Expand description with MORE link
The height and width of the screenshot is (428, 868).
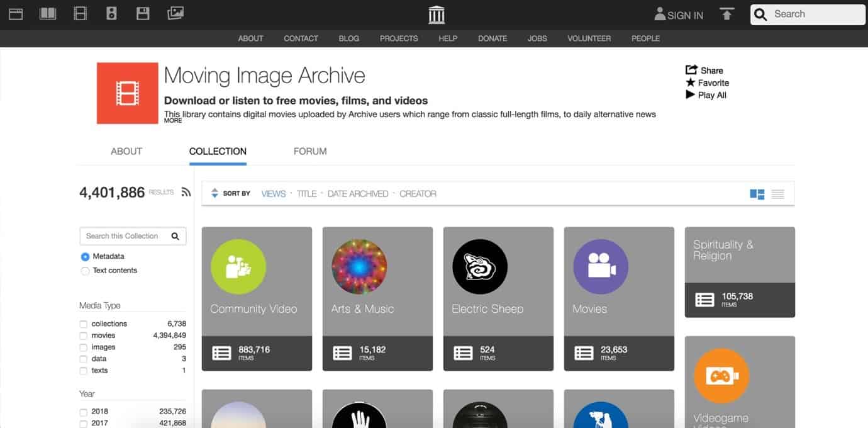pyautogui.click(x=173, y=120)
